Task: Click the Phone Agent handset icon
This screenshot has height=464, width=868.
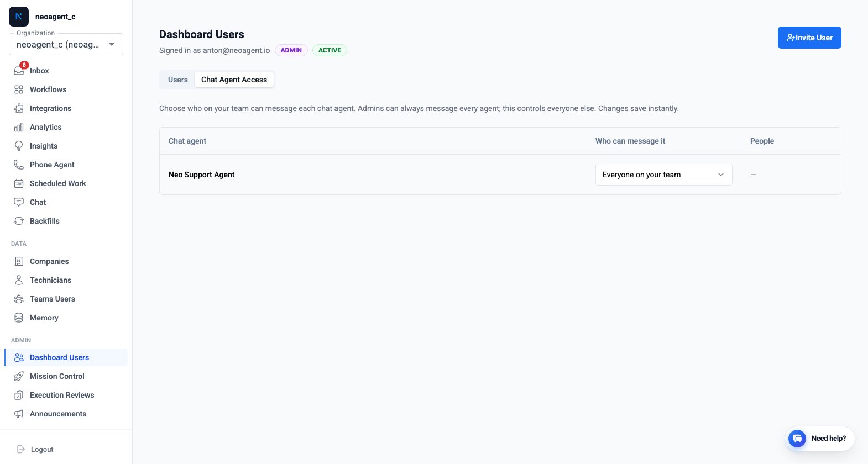Action: (19, 165)
